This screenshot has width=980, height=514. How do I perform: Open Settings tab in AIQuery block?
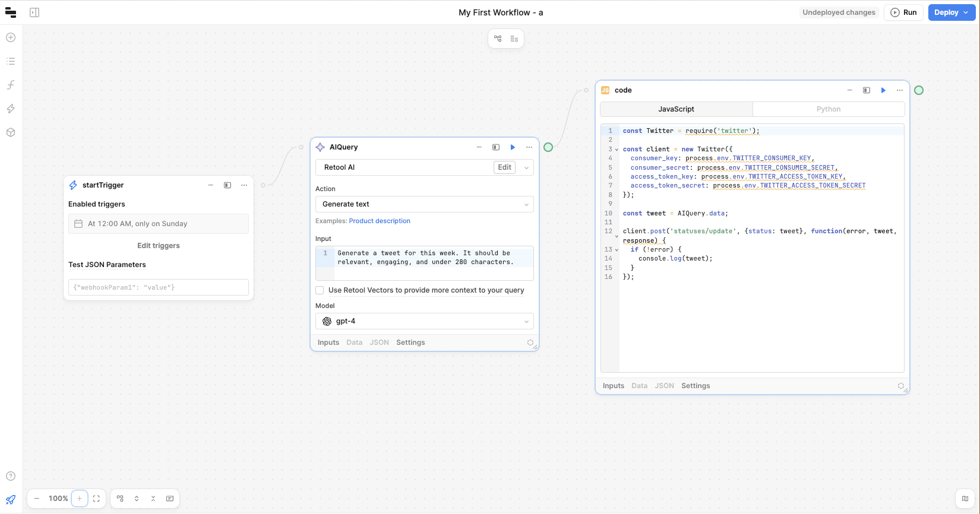pyautogui.click(x=410, y=342)
